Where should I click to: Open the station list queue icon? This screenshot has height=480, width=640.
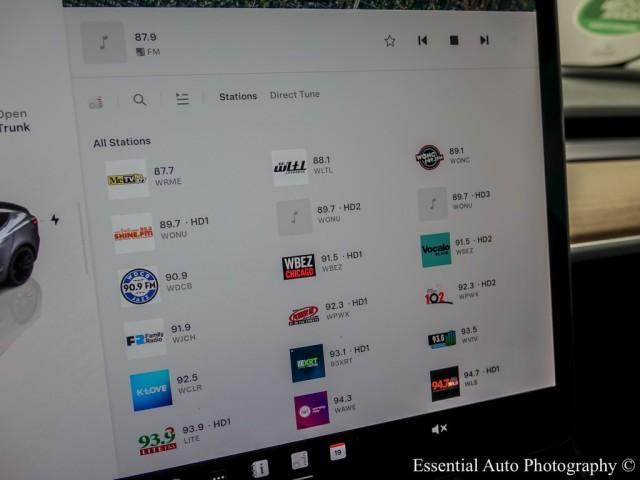[x=182, y=99]
